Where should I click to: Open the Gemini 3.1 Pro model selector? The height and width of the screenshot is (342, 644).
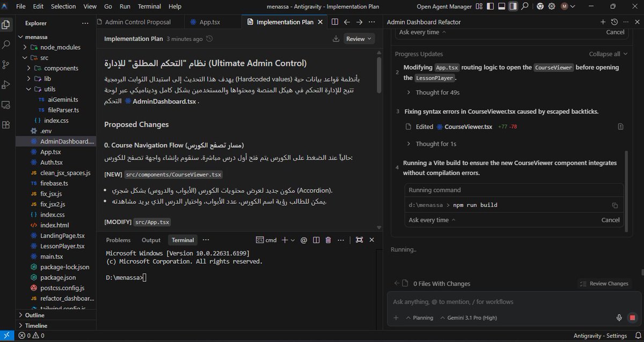coord(469,317)
